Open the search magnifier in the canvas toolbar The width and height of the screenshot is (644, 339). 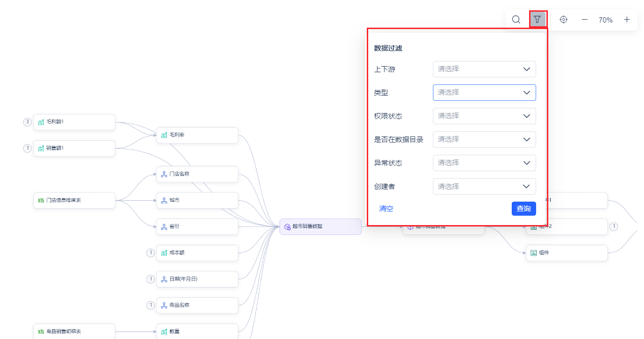[x=516, y=20]
